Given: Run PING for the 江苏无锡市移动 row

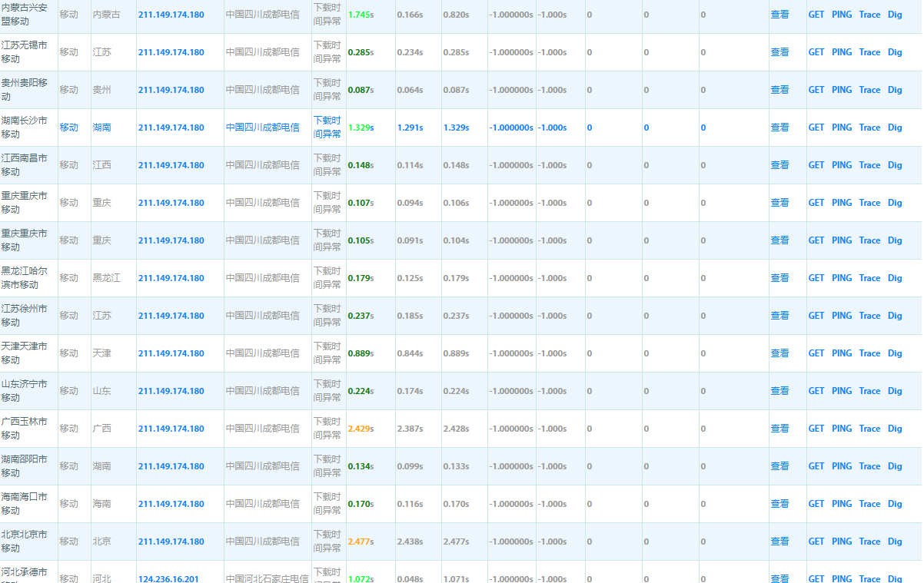Looking at the screenshot, I should tap(842, 52).
